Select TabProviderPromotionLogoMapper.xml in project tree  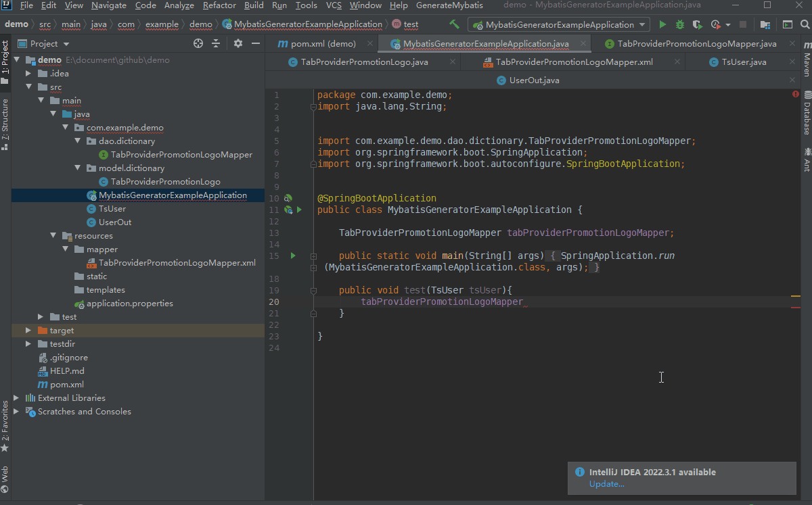pyautogui.click(x=177, y=263)
